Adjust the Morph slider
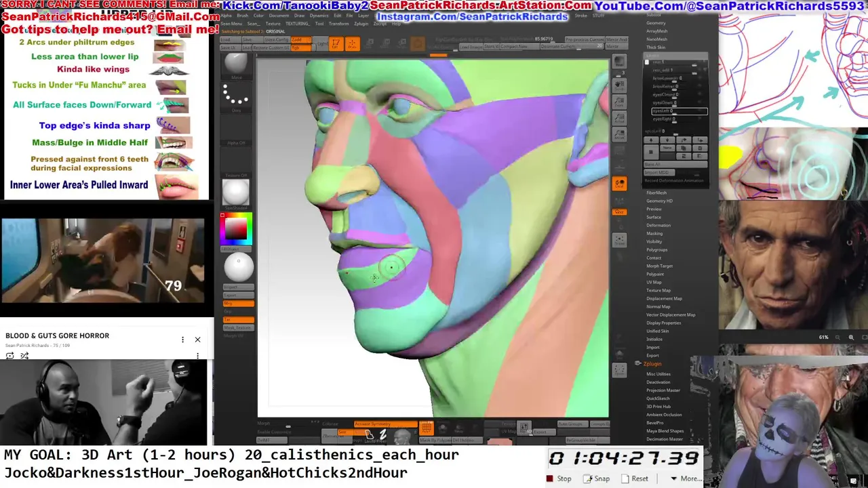 288,426
